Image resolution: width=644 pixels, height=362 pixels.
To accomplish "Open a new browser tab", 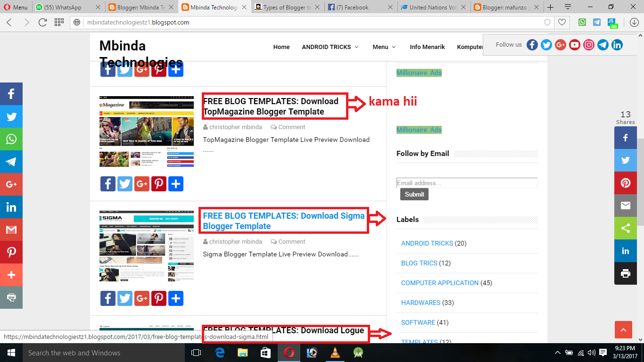I will click(550, 7).
